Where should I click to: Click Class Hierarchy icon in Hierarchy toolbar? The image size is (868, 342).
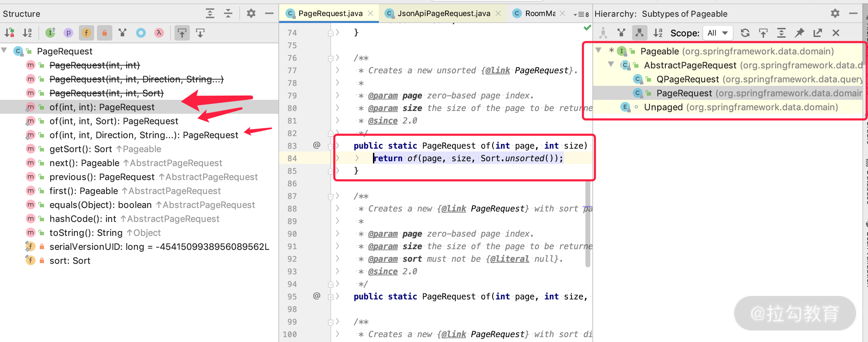click(x=603, y=33)
